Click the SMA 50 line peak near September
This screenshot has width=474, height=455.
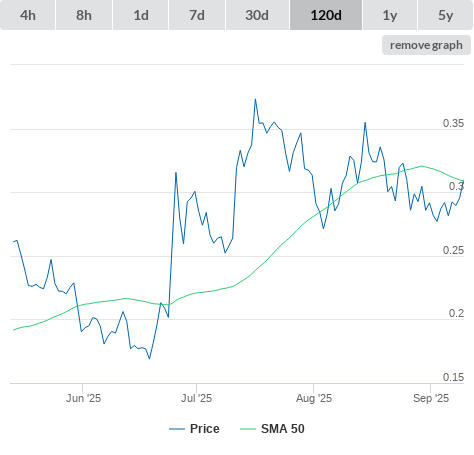coord(422,166)
